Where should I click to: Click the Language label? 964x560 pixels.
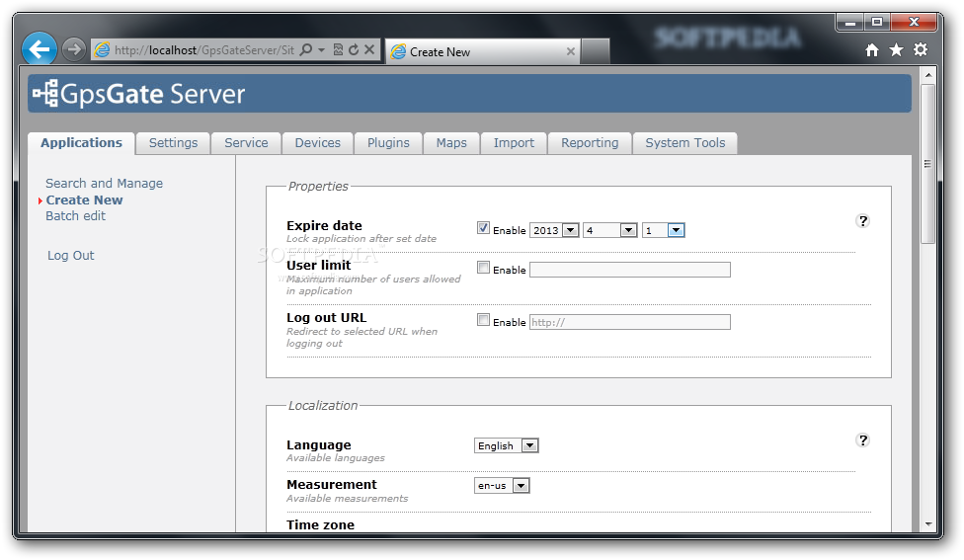[318, 445]
